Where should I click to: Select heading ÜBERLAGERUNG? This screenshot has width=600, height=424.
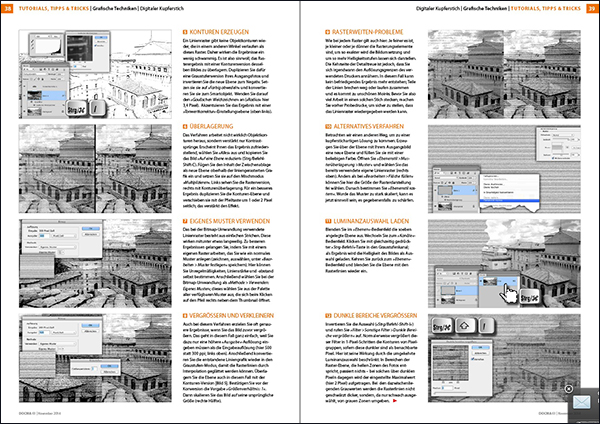211,126
